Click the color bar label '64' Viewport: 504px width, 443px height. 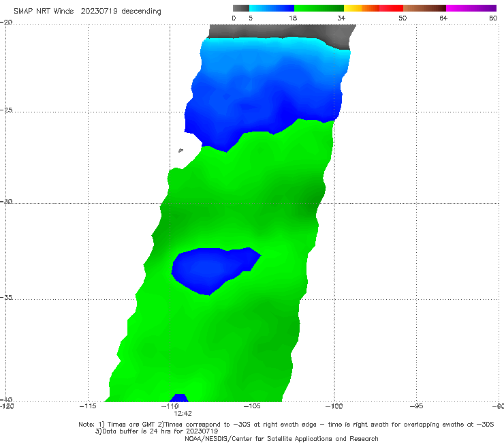tap(443, 18)
